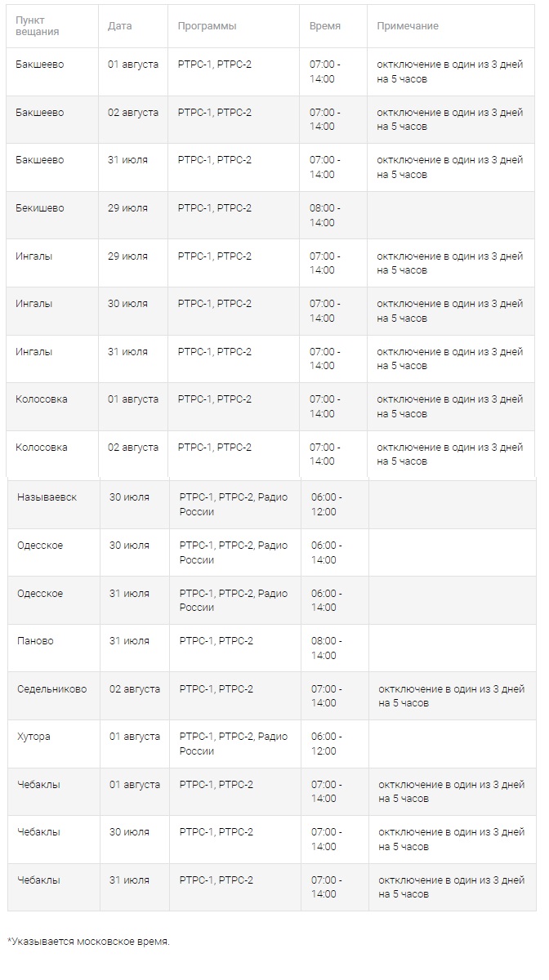Click the Седельниково station cell
549x980 pixels.
tap(51, 689)
